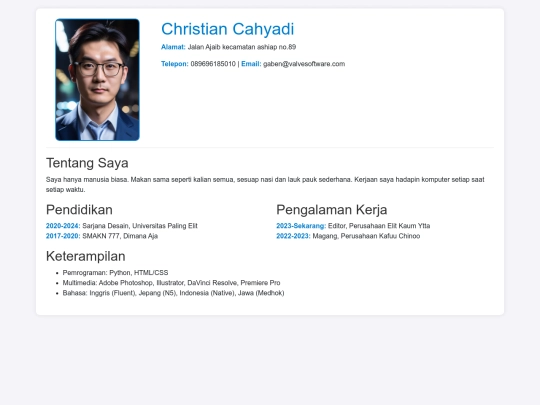Click the Pengalaman Kerja heading
Viewport: 540px width, 405px height.
pyautogui.click(x=332, y=209)
